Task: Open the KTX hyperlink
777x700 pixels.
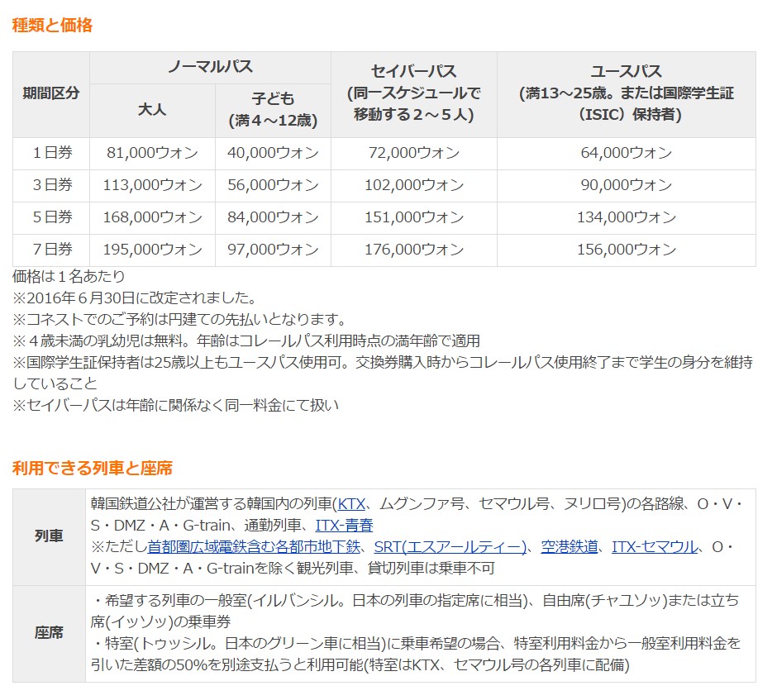Action: pos(350,503)
